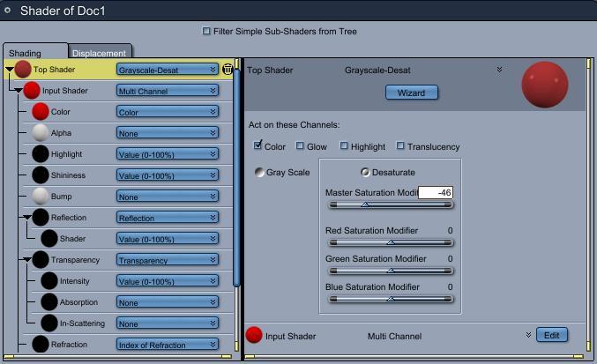Select the Gray Scale radio option
This screenshot has height=364, width=597.
[259, 172]
